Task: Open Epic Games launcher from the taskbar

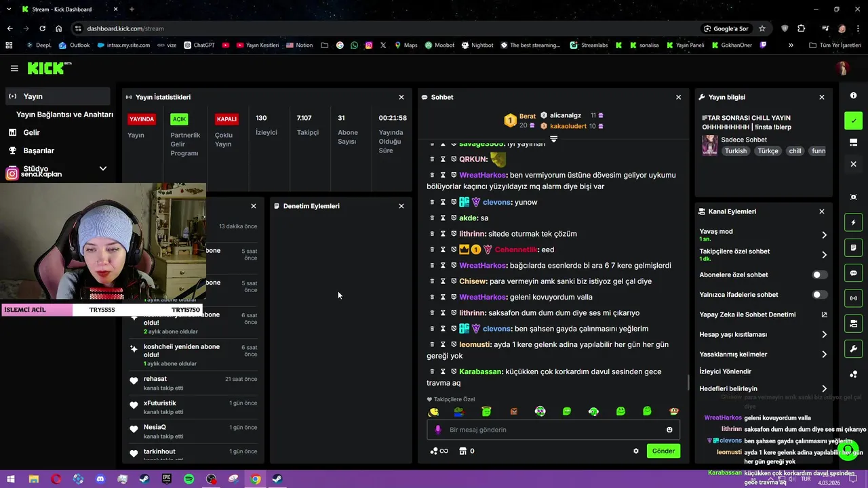Action: [x=167, y=479]
